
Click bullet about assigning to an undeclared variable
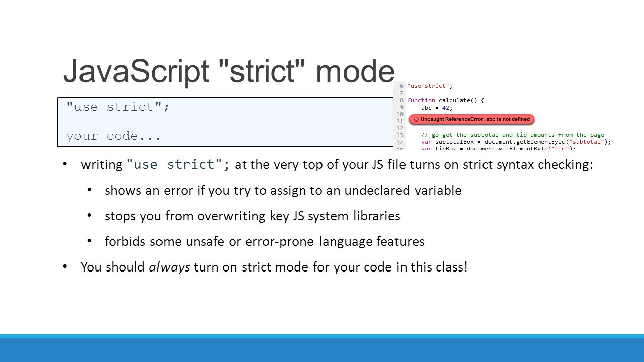283,190
